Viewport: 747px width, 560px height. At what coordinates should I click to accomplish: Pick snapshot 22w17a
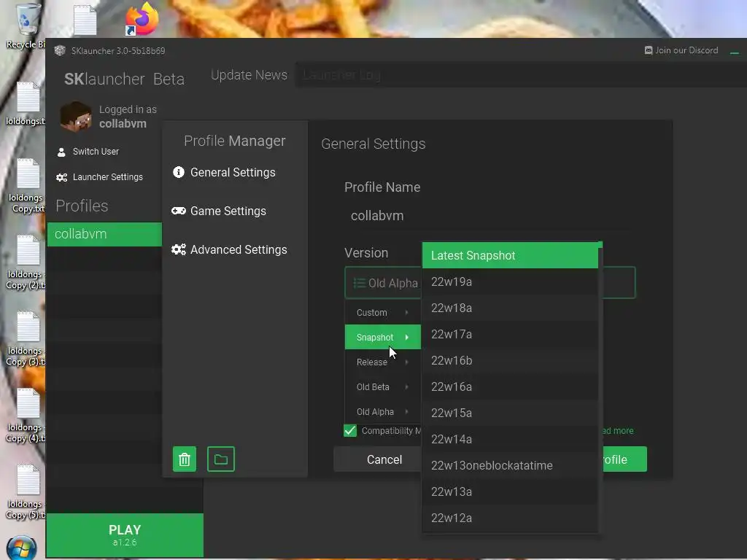click(510, 334)
